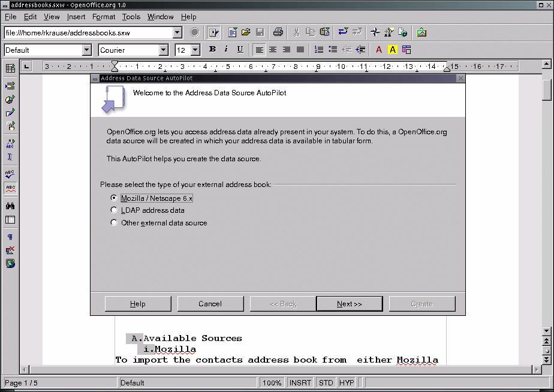554x392 pixels.
Task: Click the numbering list icon
Action: point(319,50)
